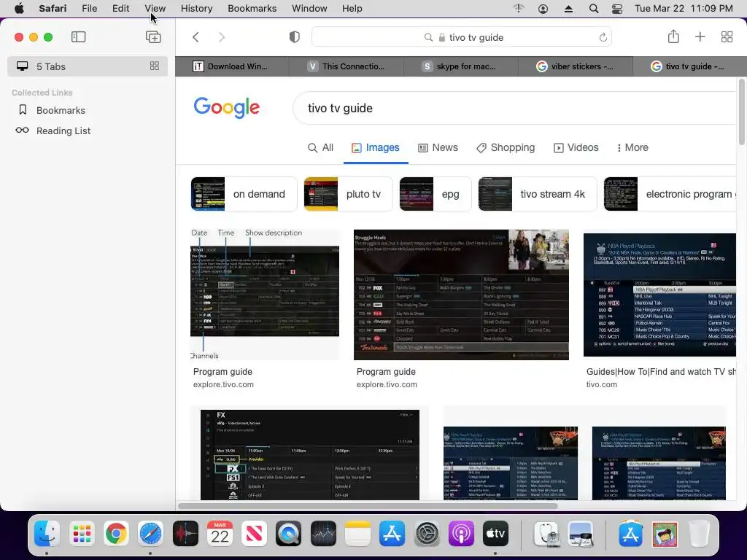Open the FX channel guide thumbnail
This screenshot has height=560, width=747.
point(309,455)
